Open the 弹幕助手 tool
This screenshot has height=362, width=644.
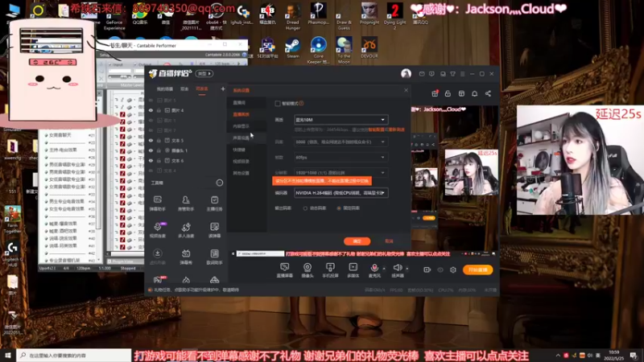click(x=157, y=204)
